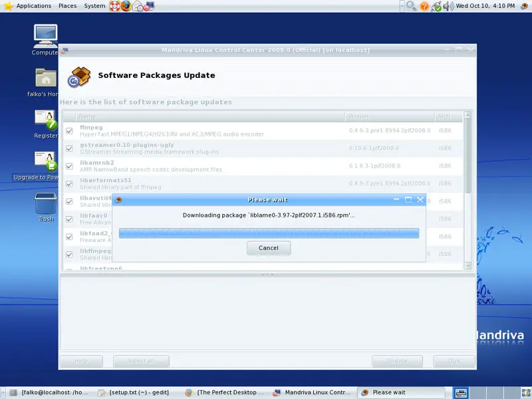Deselect the libfaad2 package checkbox
This screenshot has height=399, width=532.
coord(69,237)
